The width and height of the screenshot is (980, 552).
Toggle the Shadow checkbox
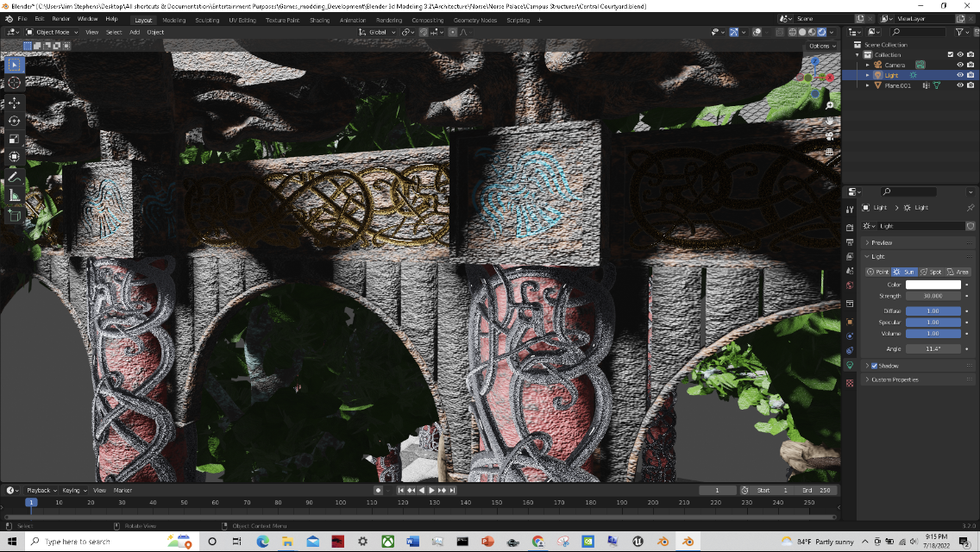point(874,366)
